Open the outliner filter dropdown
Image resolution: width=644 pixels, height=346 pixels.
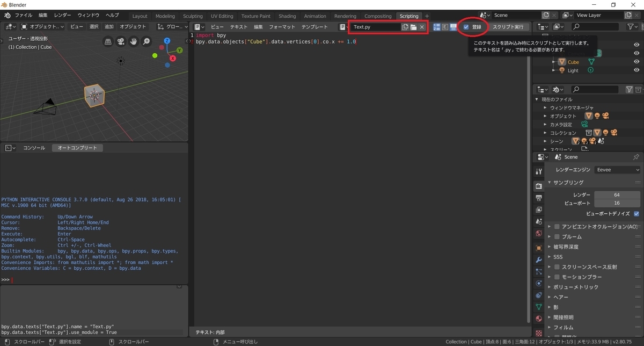(x=633, y=27)
